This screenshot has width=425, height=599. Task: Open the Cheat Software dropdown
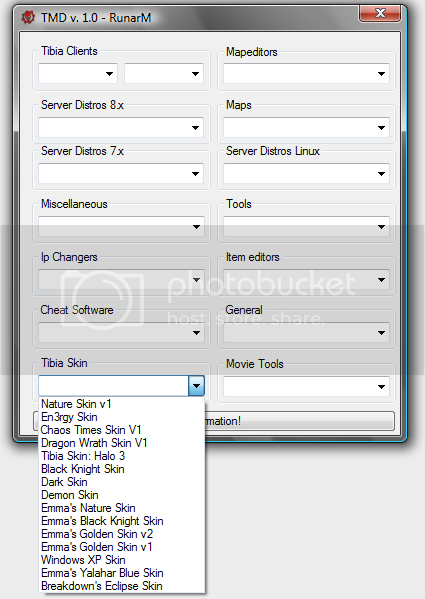click(x=121, y=333)
